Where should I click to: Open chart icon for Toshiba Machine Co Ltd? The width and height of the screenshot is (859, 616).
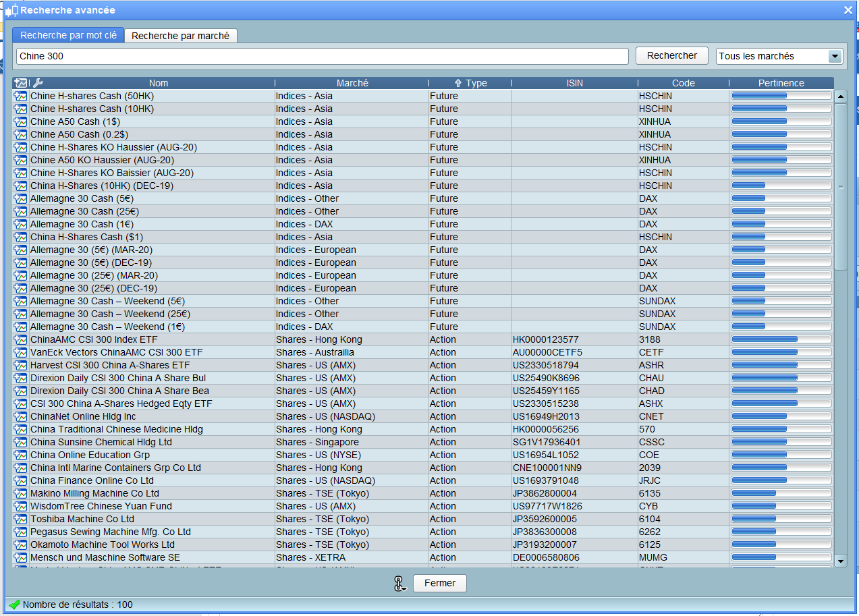[20, 519]
